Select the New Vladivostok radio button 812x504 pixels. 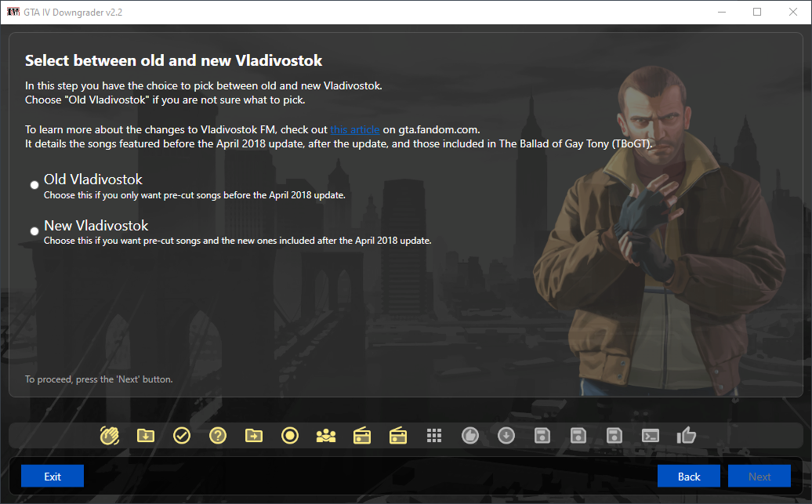(34, 231)
